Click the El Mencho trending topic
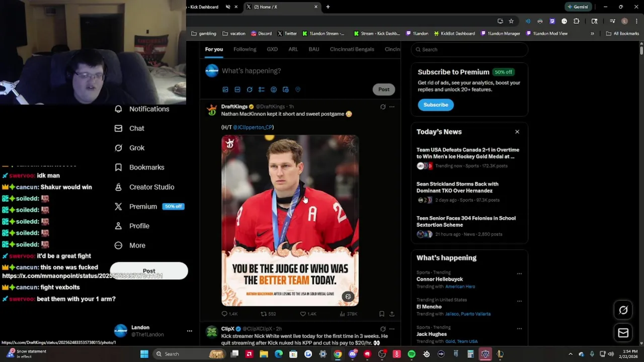Screen dimensions: 644x362 429,307
